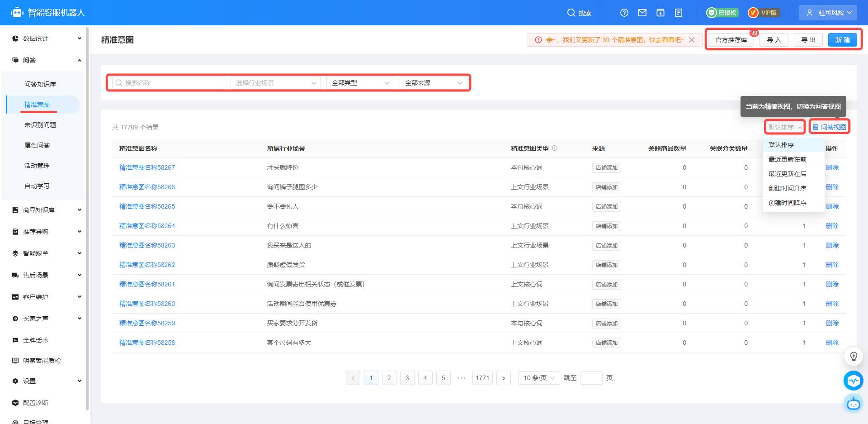
Task: Open 未识别问题 in sidebar
Action: coord(40,125)
